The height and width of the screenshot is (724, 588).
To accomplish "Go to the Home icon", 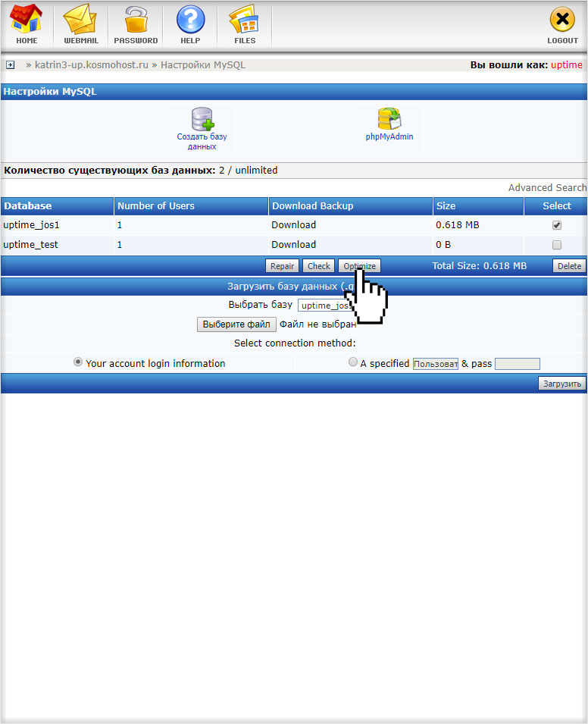I will coord(27,20).
